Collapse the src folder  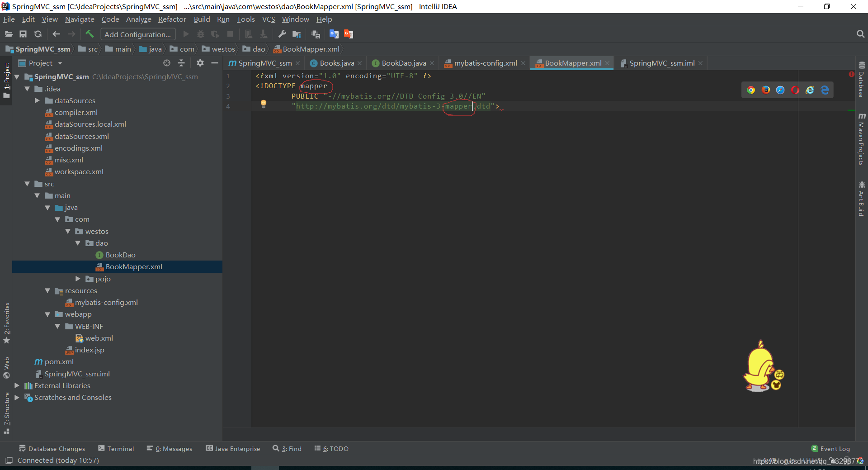point(27,184)
